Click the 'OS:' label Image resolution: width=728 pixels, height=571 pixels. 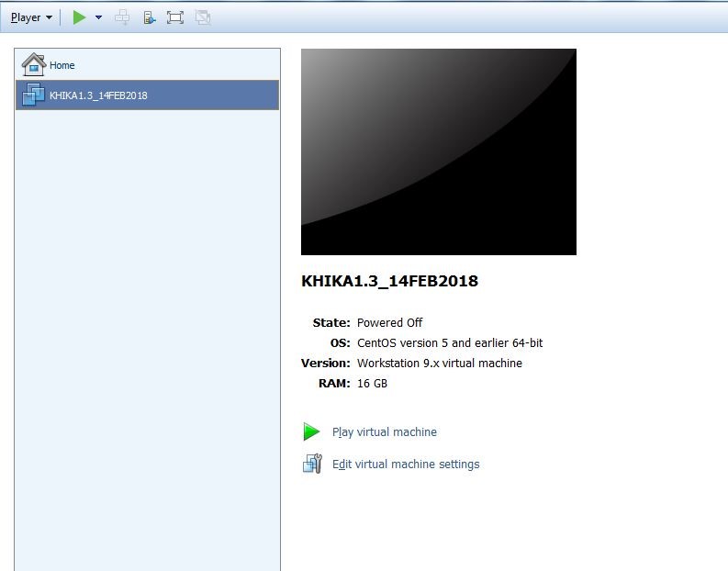click(x=341, y=343)
